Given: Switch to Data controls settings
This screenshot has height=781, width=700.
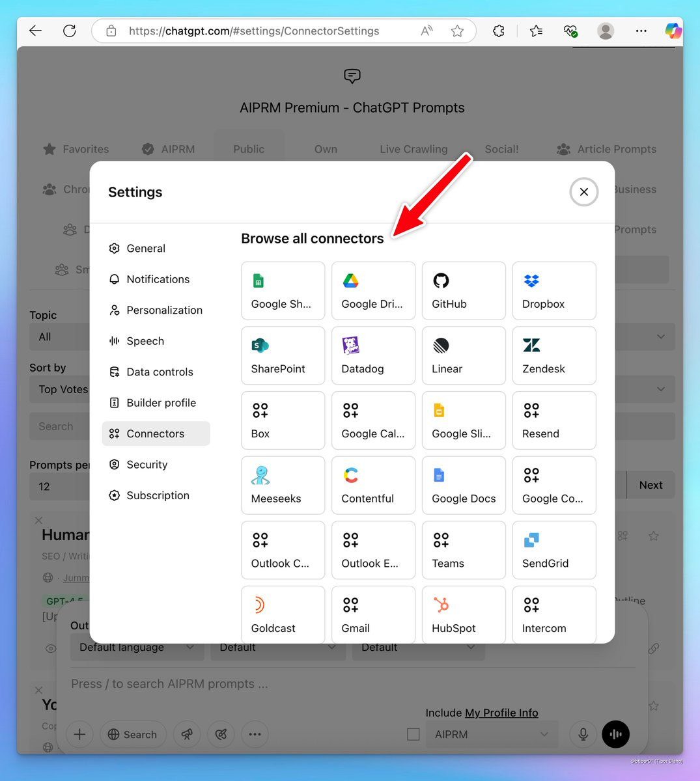Looking at the screenshot, I should tap(156, 372).
